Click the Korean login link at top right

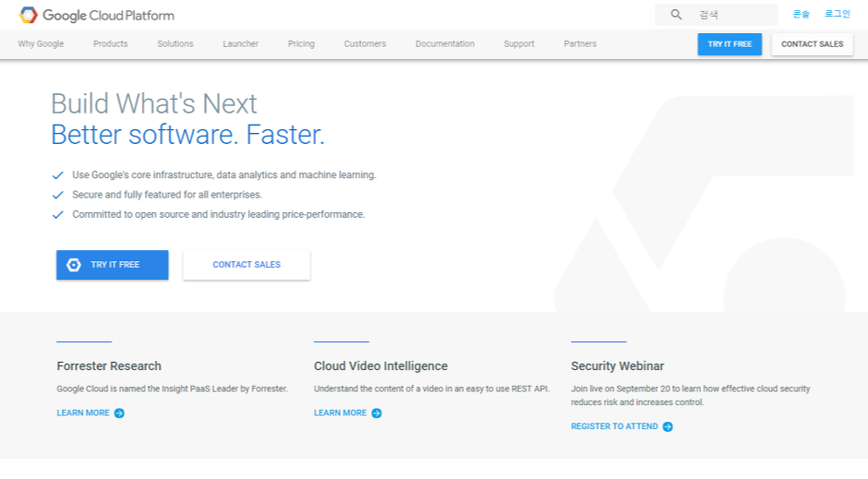coord(837,14)
